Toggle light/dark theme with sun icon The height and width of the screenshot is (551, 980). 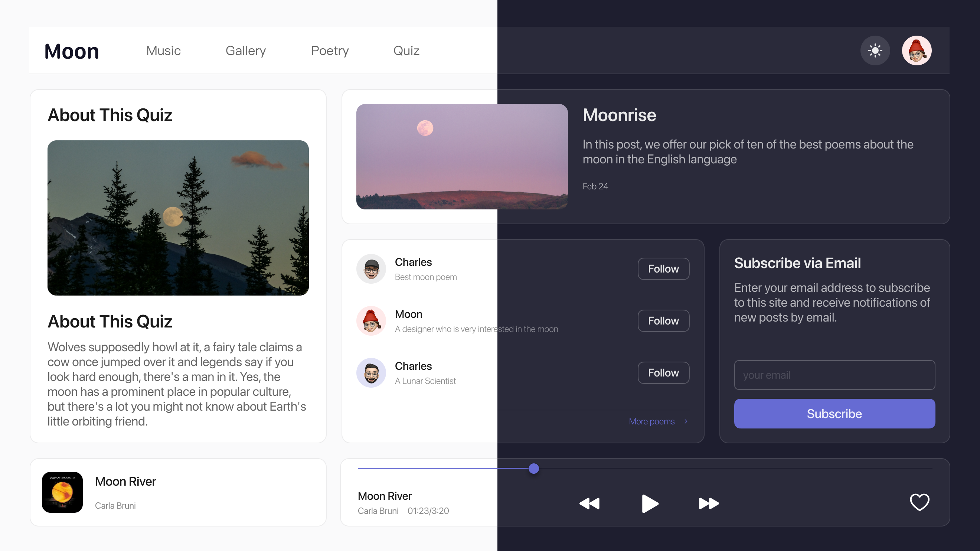[x=875, y=50]
